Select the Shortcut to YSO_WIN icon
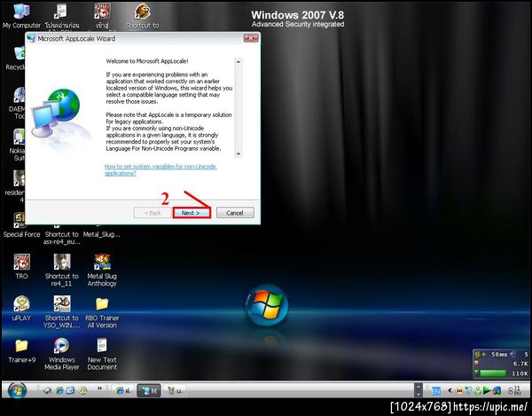Image resolution: width=532 pixels, height=416 pixels. point(62,312)
